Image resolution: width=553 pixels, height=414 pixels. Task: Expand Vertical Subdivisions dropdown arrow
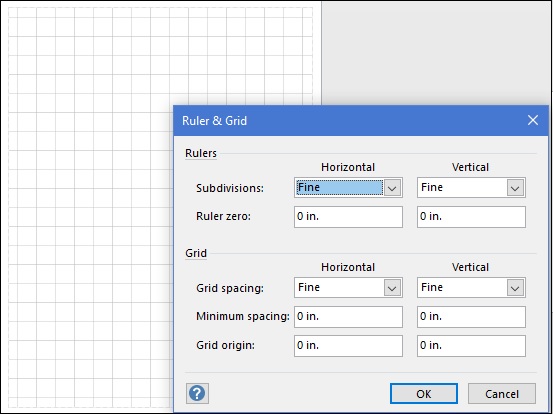tap(515, 188)
